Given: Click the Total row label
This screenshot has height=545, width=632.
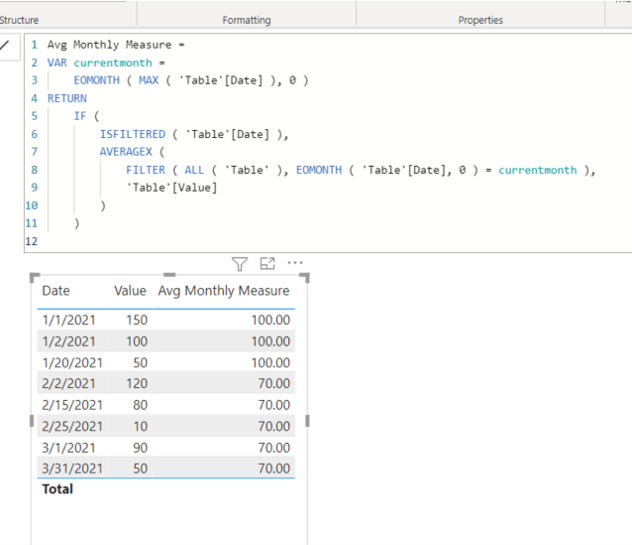Looking at the screenshot, I should [x=57, y=489].
